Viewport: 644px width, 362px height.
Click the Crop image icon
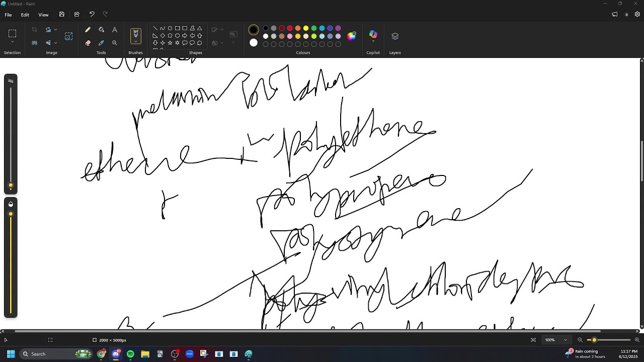(34, 30)
